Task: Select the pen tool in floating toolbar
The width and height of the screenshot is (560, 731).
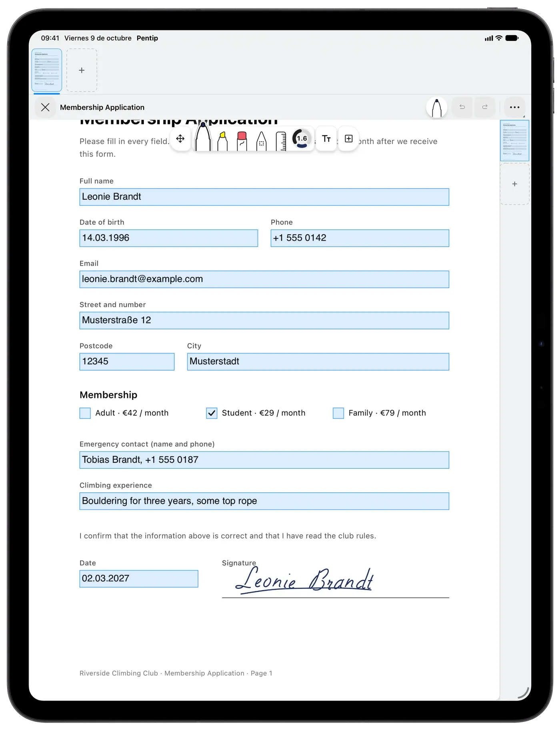Action: tap(203, 137)
